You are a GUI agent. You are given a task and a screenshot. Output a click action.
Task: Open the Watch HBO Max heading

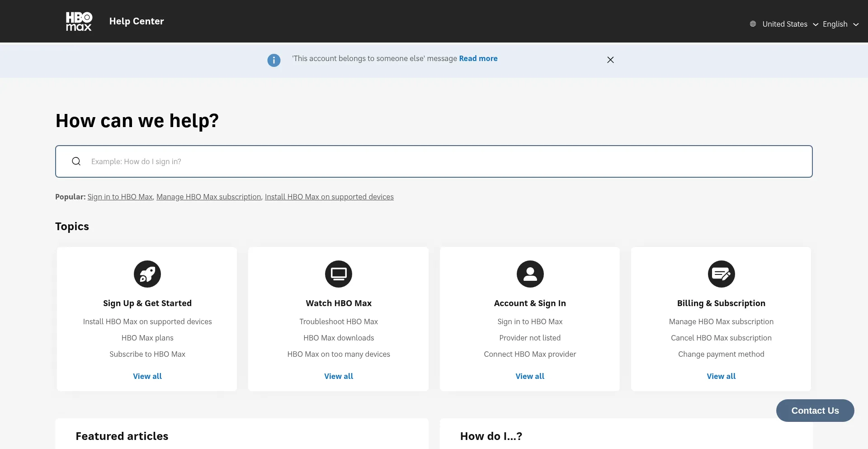coord(339,303)
